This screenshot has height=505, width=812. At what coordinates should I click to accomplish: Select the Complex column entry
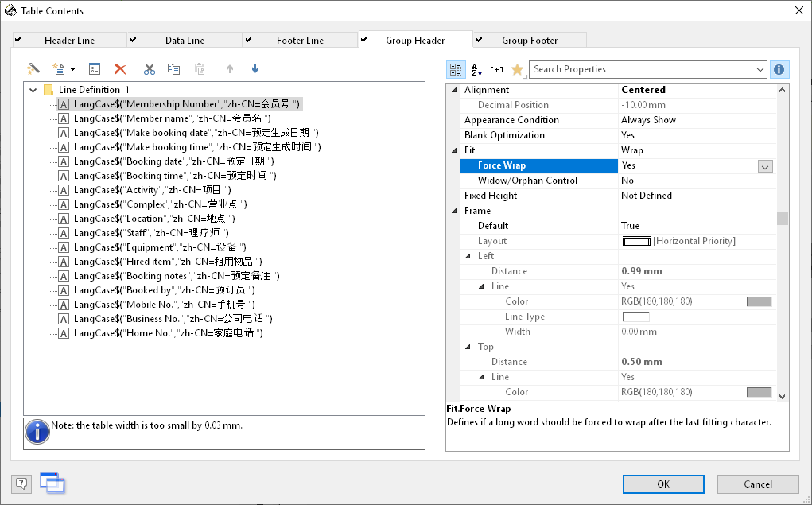[161, 204]
